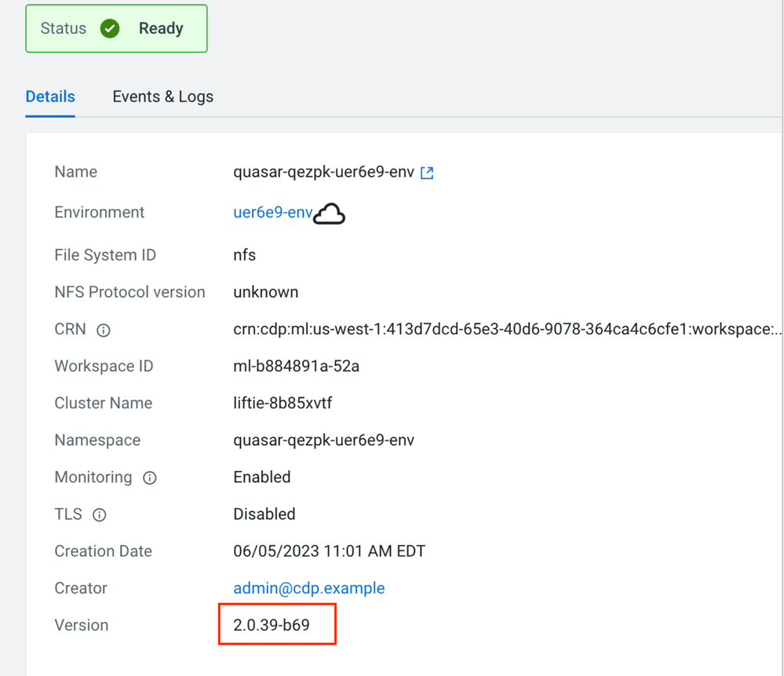Show the Monitoring info tooltip icon
The width and height of the screenshot is (784, 676).
pyautogui.click(x=149, y=478)
